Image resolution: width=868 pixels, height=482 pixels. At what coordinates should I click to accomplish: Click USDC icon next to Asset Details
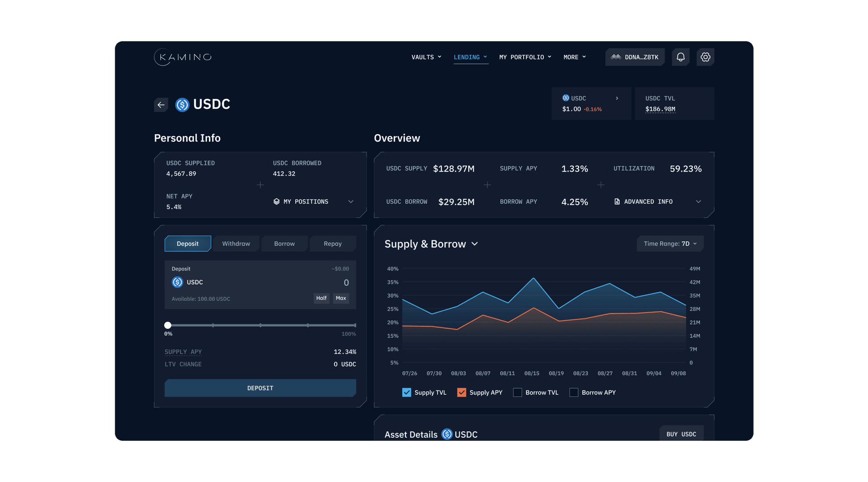447,434
